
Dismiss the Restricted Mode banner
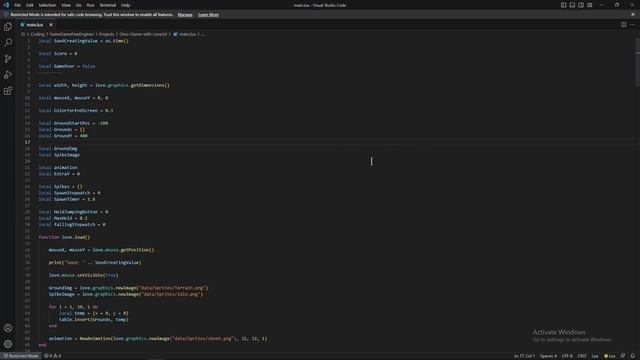pos(633,14)
